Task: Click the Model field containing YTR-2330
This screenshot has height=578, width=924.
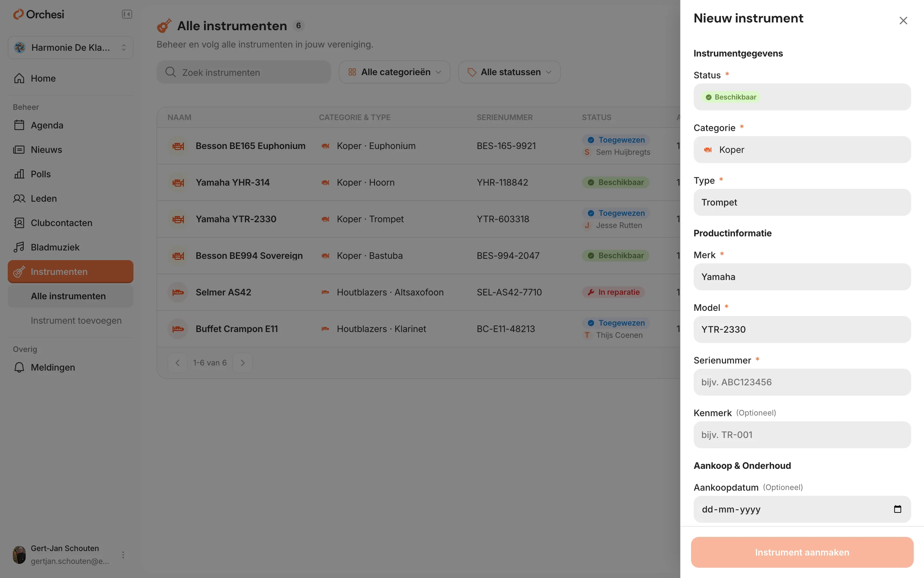Action: 802,329
